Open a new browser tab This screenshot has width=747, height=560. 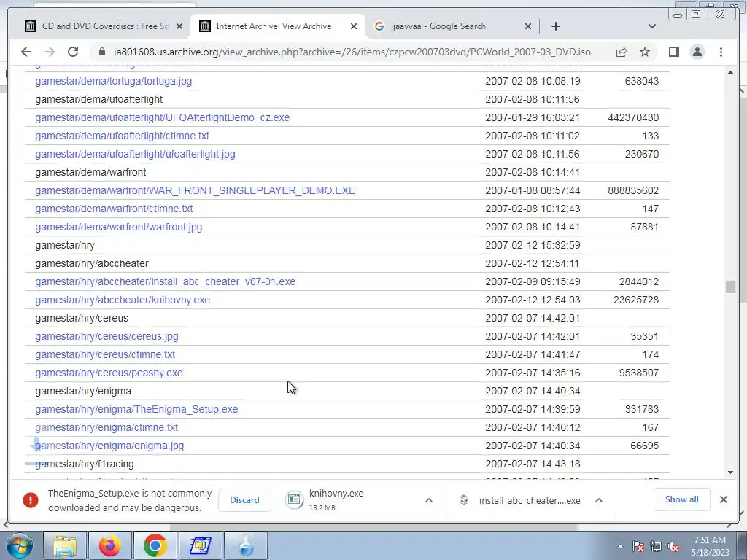pyautogui.click(x=555, y=26)
